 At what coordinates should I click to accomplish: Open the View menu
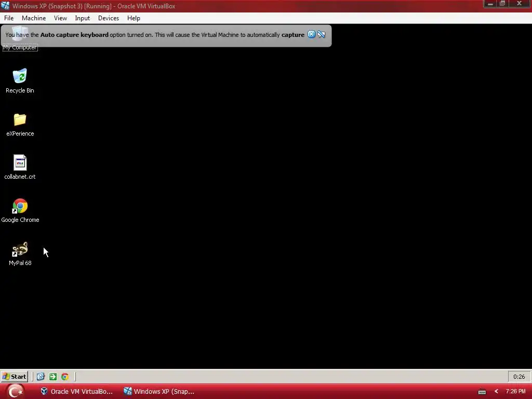[x=60, y=18]
